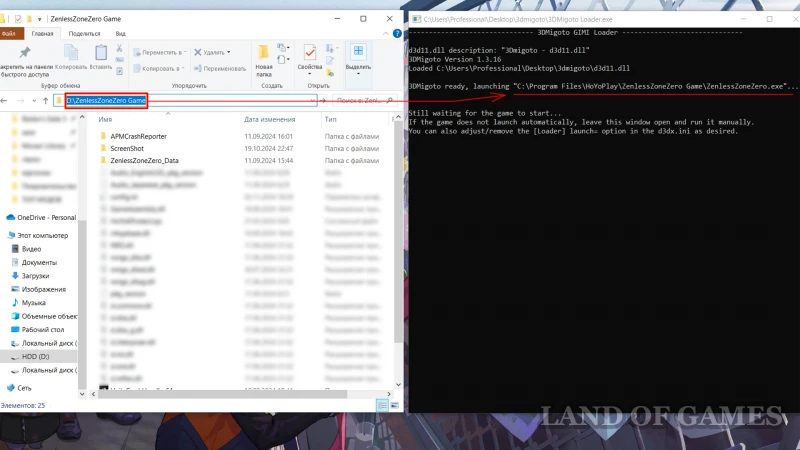Viewport: 800px width, 450px height.
Task: Click the properties icon in quick access toolbar
Action: [x=18, y=19]
